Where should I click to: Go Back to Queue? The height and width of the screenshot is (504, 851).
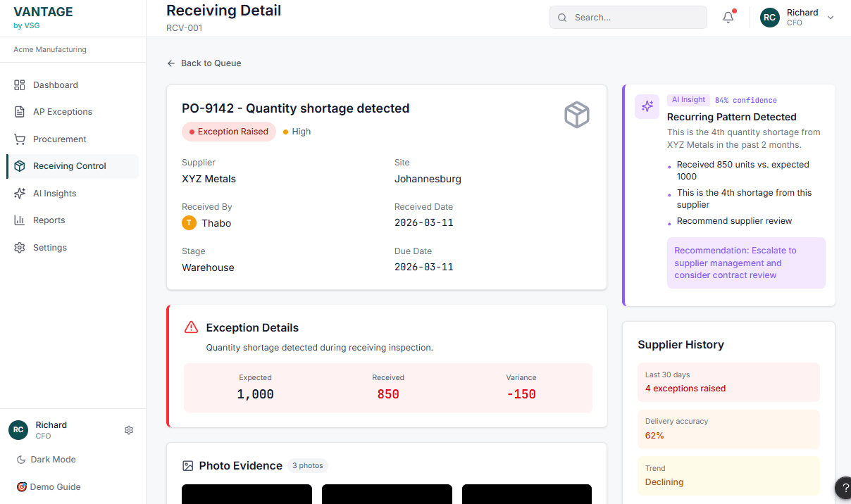pyautogui.click(x=204, y=63)
